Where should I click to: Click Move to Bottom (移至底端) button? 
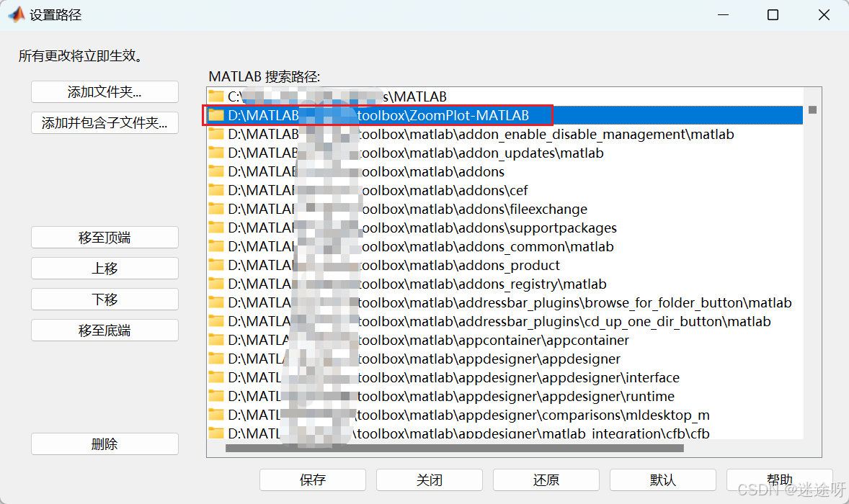pos(105,330)
